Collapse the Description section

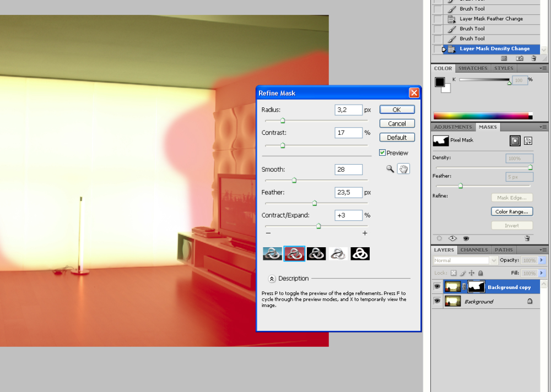coord(272,279)
